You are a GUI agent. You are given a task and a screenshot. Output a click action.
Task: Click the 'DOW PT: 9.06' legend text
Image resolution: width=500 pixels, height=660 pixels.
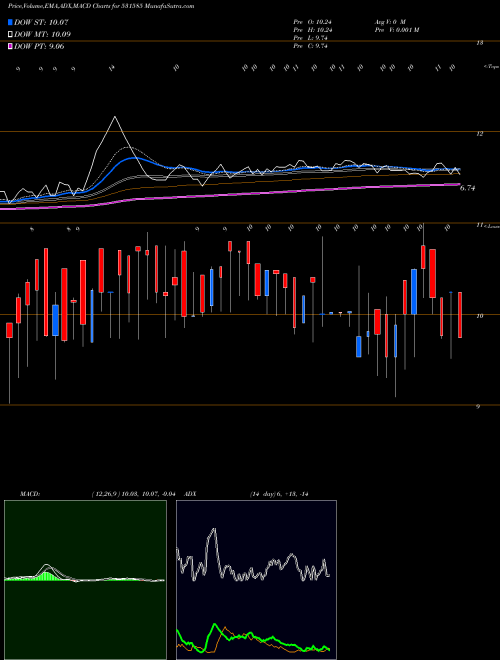(39, 46)
